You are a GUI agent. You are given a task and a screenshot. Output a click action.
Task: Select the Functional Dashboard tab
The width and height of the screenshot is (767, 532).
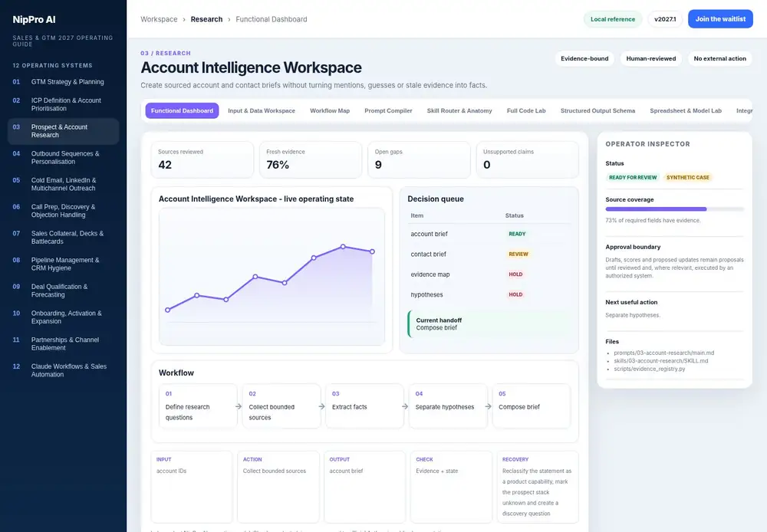tap(182, 110)
